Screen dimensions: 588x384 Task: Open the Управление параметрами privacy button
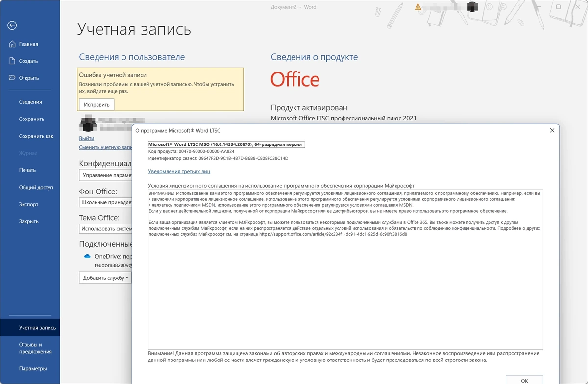(106, 175)
